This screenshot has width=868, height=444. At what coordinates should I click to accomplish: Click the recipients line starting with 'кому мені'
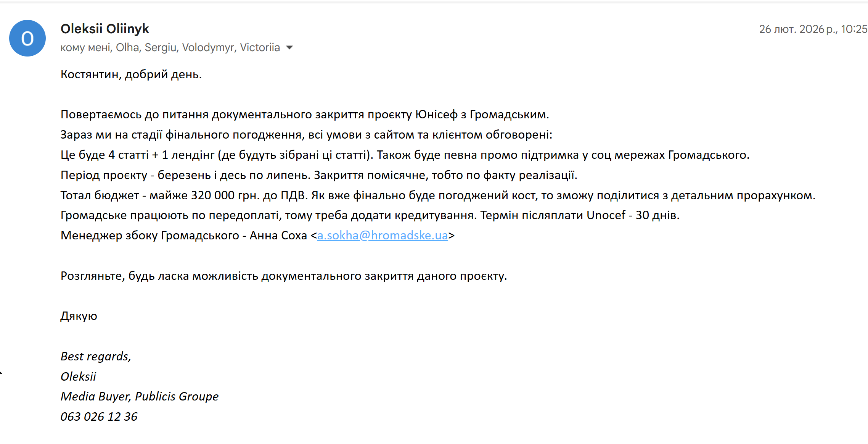pyautogui.click(x=170, y=47)
